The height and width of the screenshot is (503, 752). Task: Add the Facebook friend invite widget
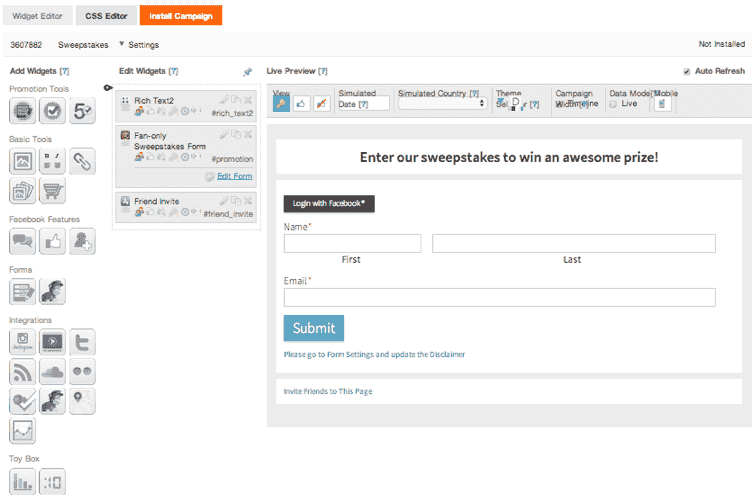(82, 241)
